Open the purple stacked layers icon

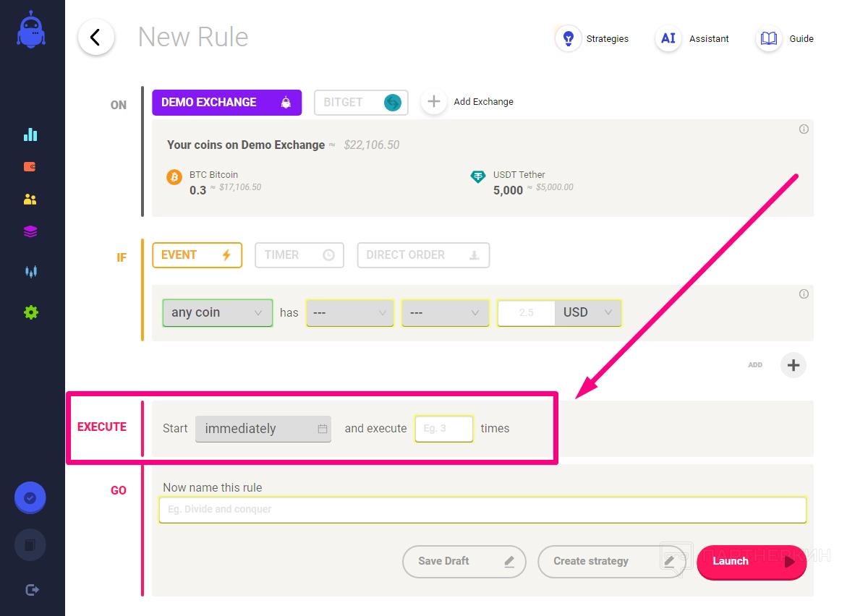coord(30,231)
